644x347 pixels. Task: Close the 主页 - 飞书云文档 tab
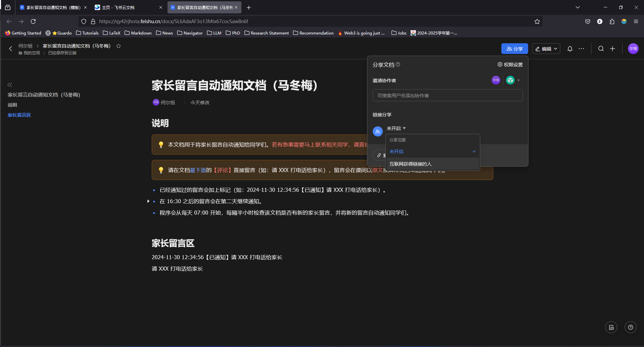(x=161, y=7)
